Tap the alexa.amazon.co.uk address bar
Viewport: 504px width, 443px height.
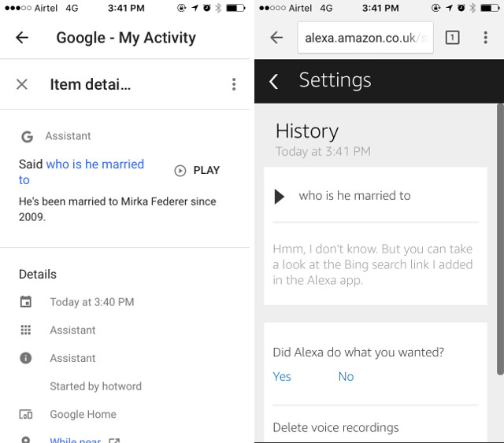click(365, 38)
